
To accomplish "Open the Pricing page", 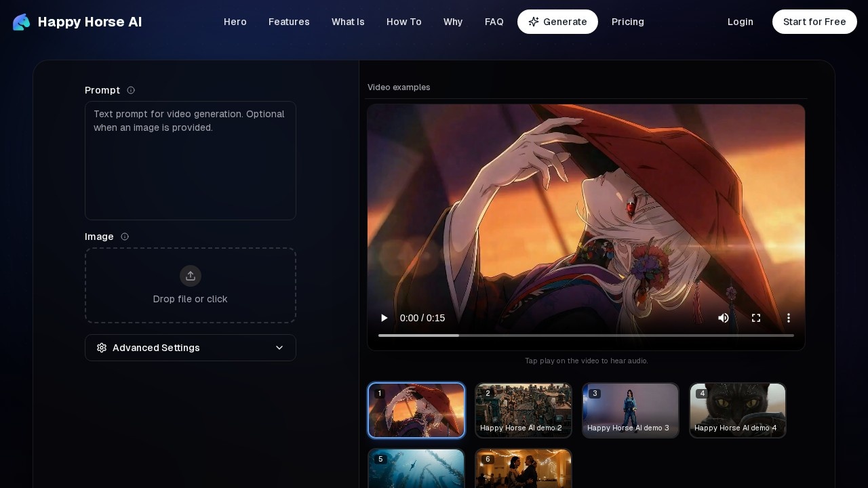I will pos(628,22).
